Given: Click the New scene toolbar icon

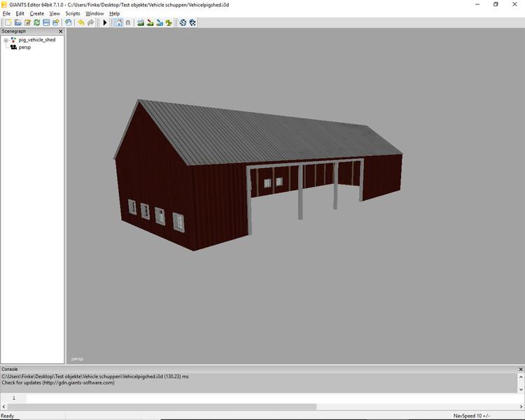Looking at the screenshot, I should (8, 22).
